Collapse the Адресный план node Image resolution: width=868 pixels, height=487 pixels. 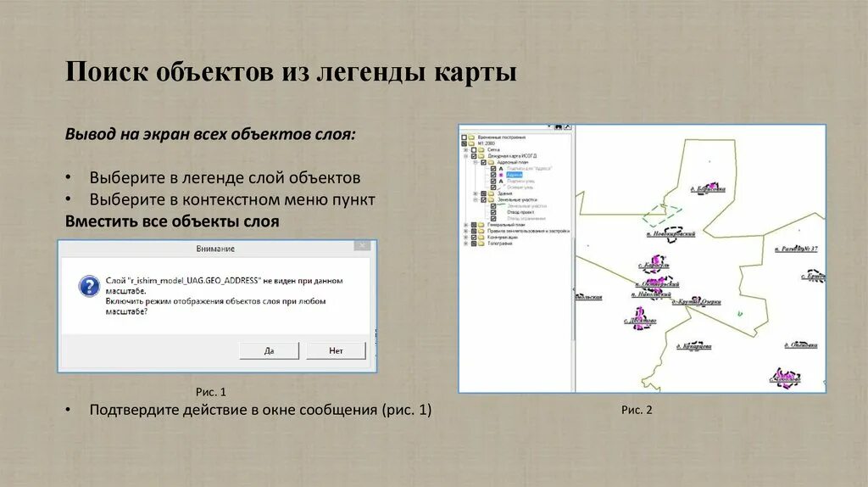click(476, 162)
